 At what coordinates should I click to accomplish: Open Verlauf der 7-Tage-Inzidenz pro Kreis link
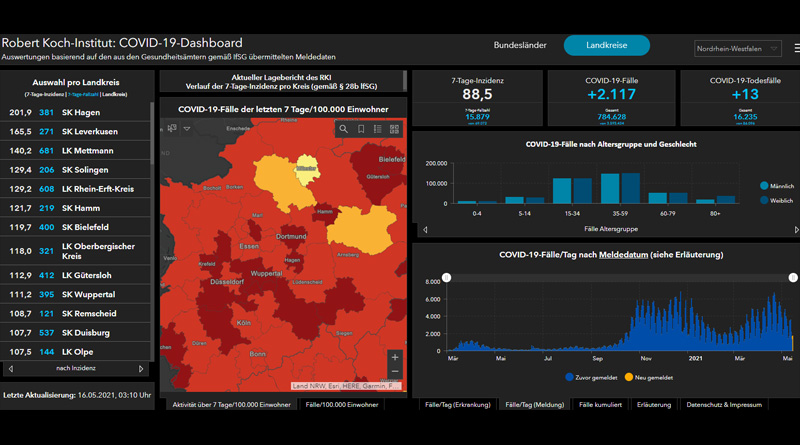coord(281,86)
